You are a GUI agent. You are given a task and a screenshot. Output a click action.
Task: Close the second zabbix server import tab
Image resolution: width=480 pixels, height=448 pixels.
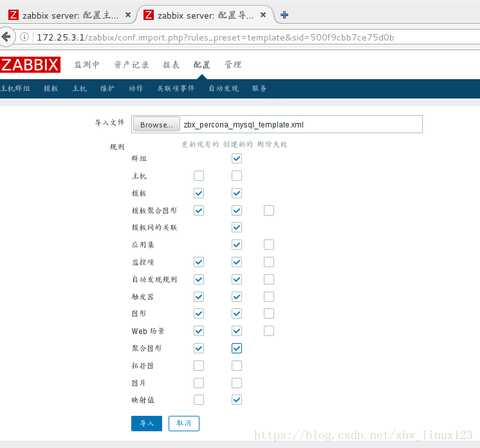pyautogui.click(x=263, y=15)
